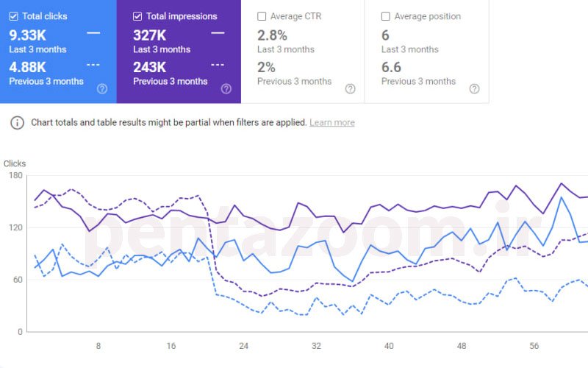Click the help icon in Total impressions card
The width and height of the screenshot is (588, 368).
click(x=226, y=89)
